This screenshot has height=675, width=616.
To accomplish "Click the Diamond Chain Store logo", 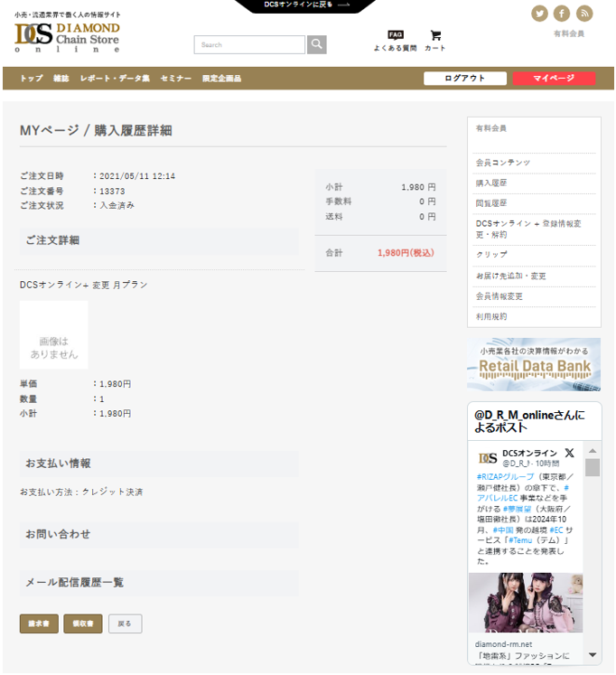I will click(x=68, y=36).
